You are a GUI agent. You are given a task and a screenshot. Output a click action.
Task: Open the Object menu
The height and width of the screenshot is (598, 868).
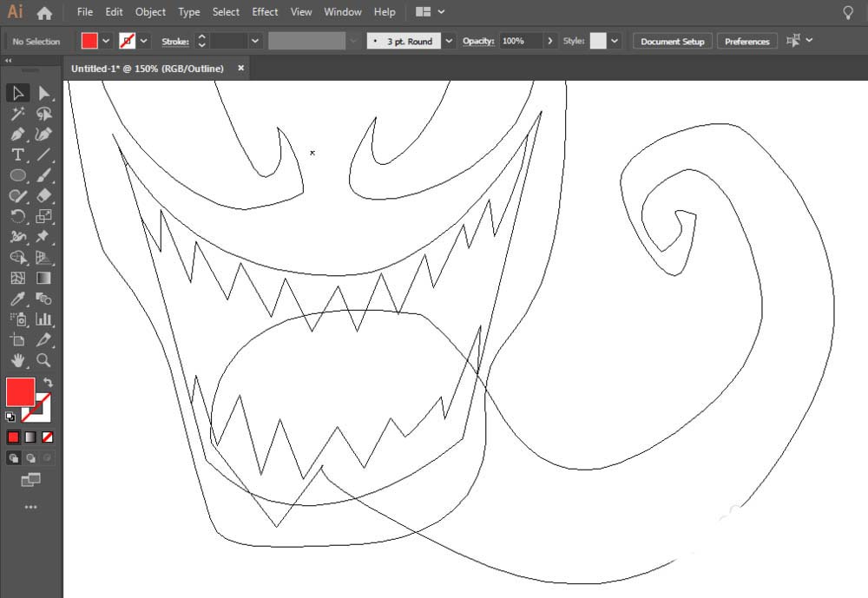pos(150,11)
